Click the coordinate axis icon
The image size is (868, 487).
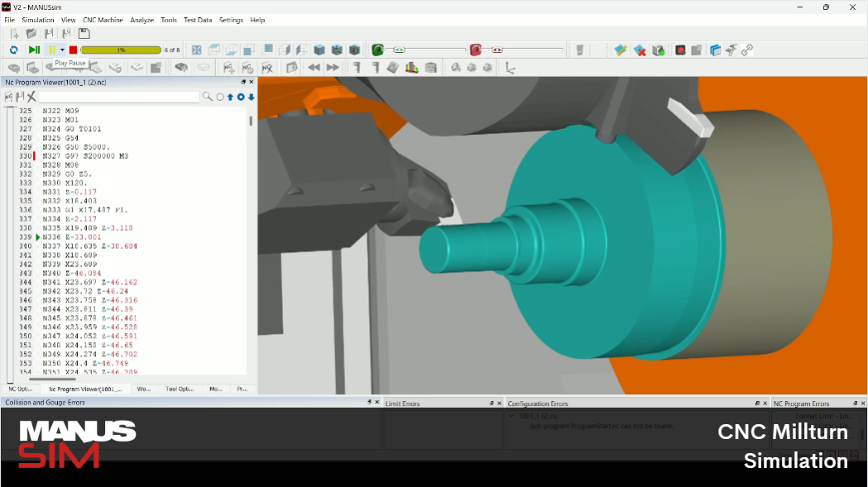coord(511,68)
